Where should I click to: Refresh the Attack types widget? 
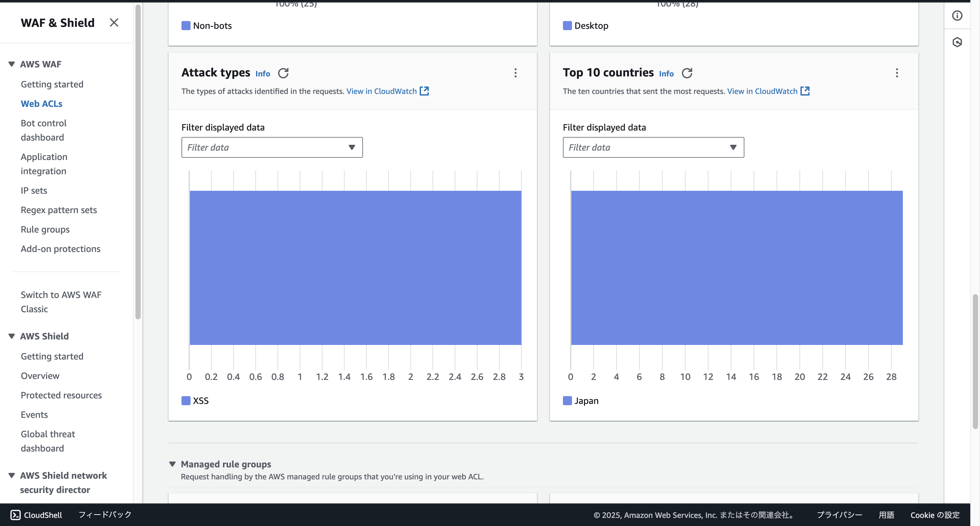coord(283,73)
